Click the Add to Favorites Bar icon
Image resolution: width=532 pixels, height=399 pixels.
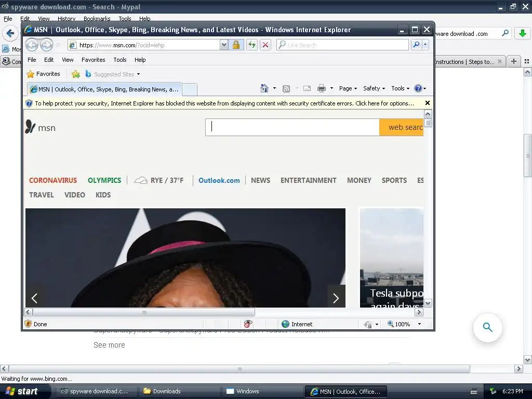[x=76, y=74]
